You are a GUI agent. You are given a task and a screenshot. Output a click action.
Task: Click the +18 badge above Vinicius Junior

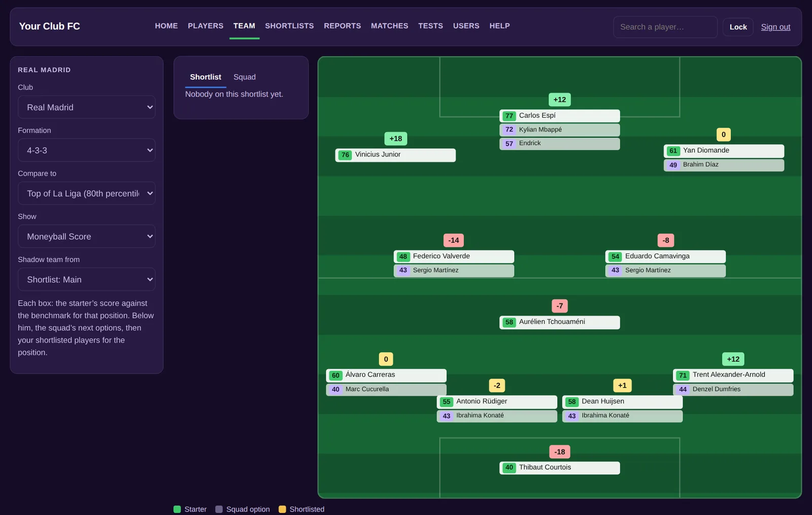pyautogui.click(x=395, y=139)
